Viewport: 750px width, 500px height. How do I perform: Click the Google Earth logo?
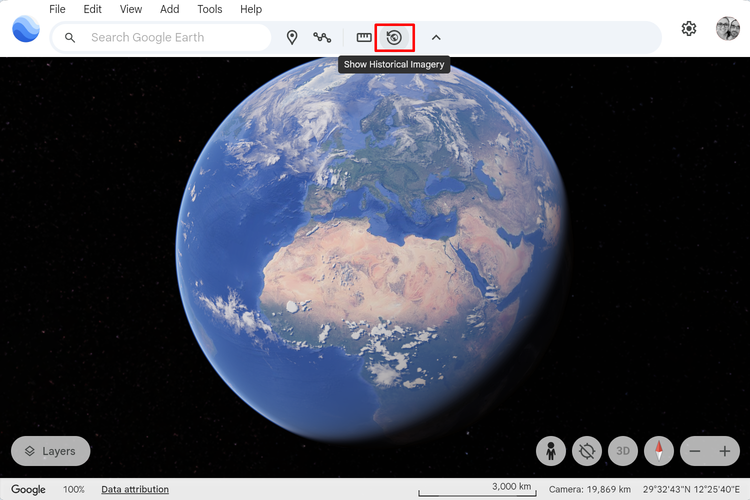click(x=26, y=29)
